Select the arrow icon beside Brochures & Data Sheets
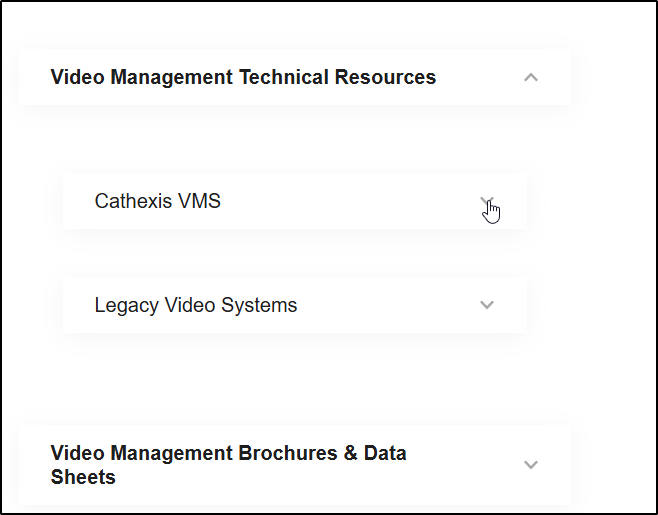The width and height of the screenshot is (658, 515). tap(531, 465)
